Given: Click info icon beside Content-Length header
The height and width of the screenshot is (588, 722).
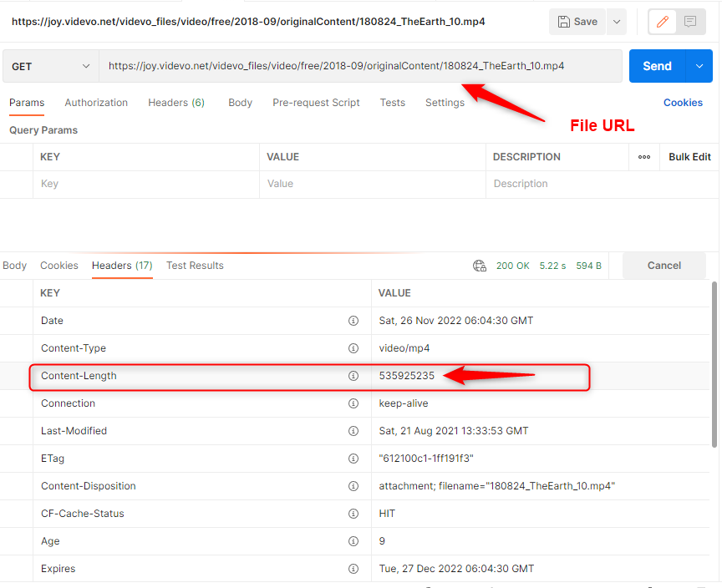Looking at the screenshot, I should [x=353, y=376].
